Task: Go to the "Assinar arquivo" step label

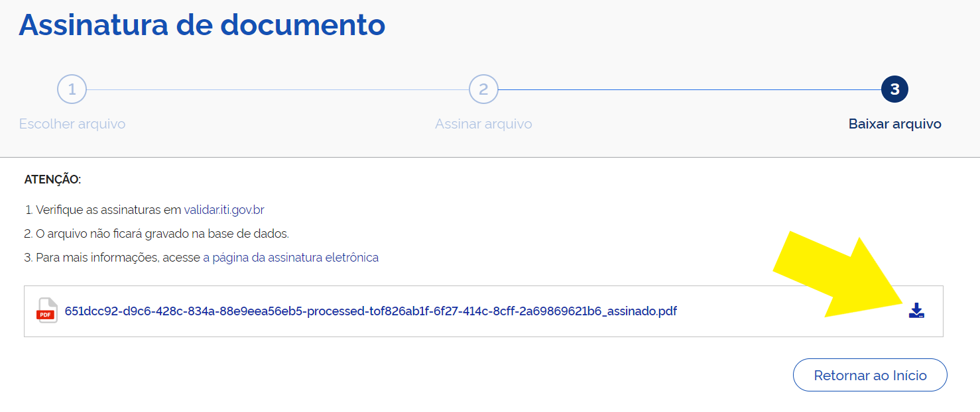Action: 483,124
